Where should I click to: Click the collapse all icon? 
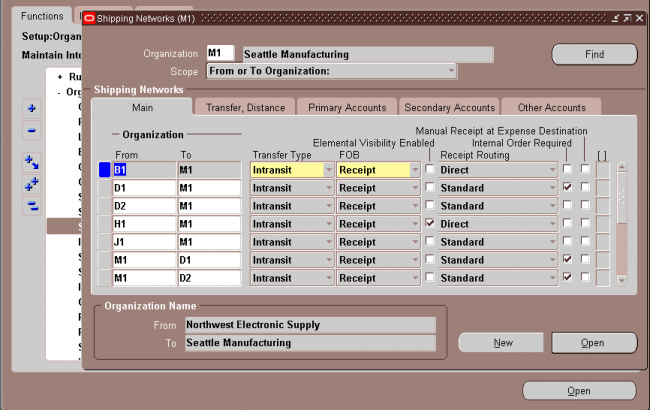(x=32, y=206)
